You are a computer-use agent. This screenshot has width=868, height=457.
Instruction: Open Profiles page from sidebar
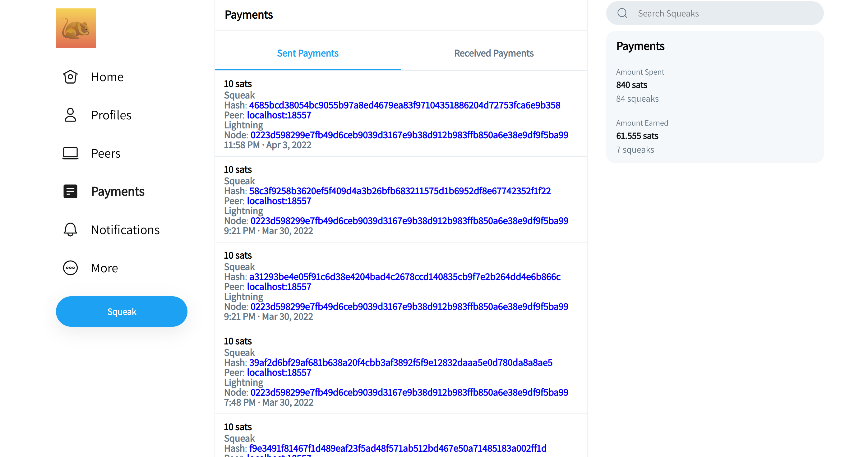pos(111,115)
